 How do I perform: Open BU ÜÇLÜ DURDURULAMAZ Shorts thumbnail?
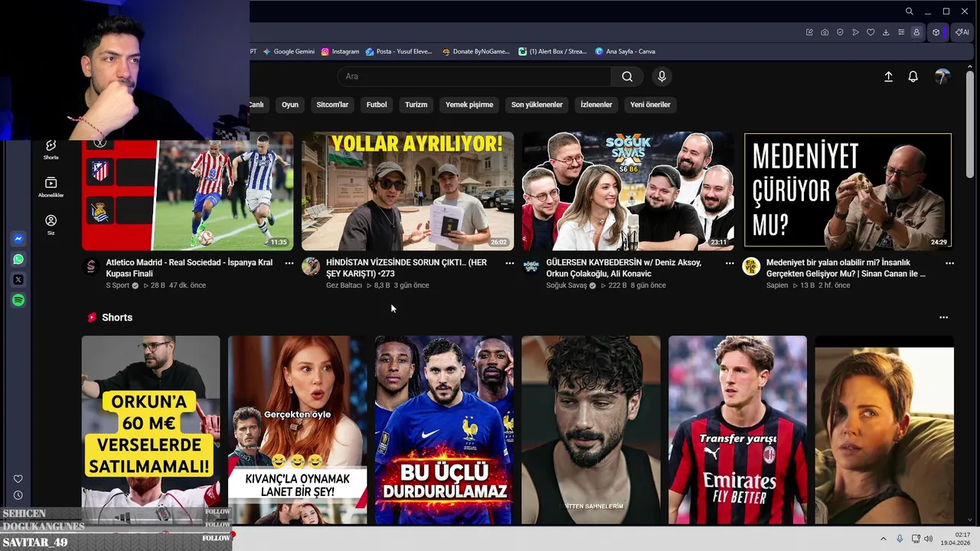coord(444,430)
